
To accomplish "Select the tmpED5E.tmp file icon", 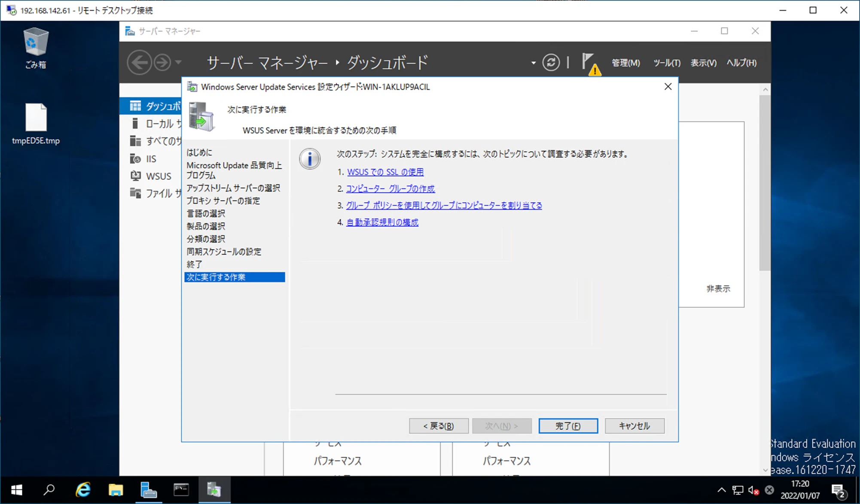I will pos(36,124).
